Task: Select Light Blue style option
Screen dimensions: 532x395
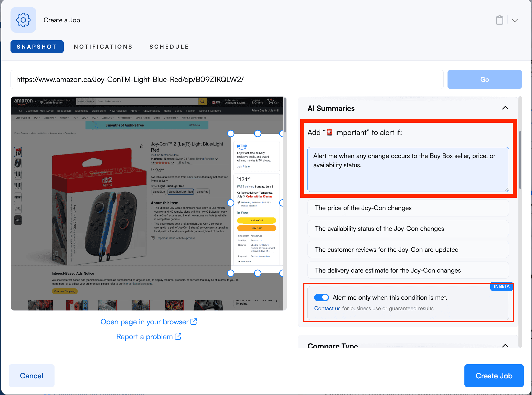Action: tap(159, 192)
